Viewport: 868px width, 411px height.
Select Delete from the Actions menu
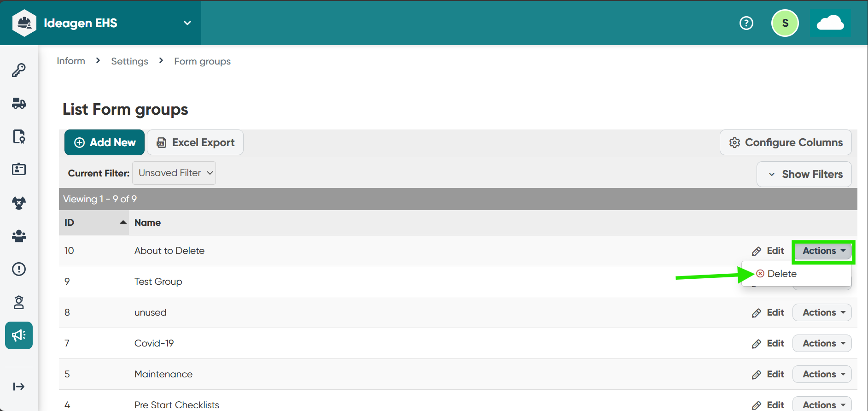coord(781,274)
